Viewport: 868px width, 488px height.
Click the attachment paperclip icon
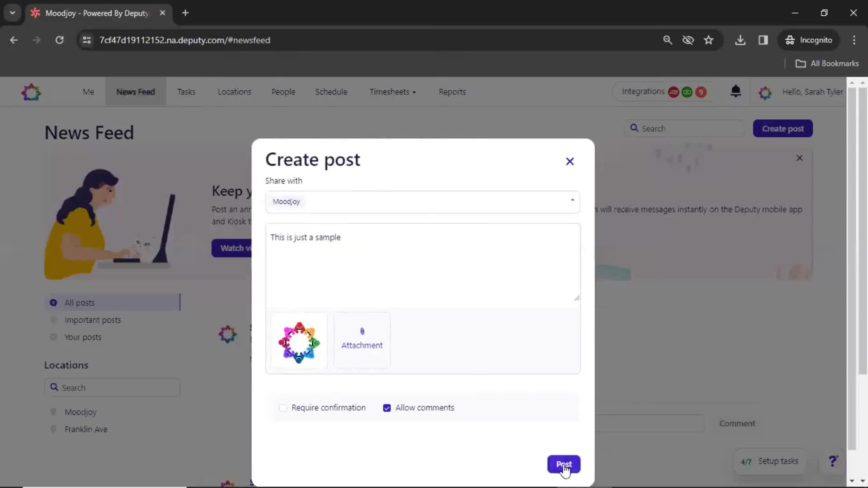pyautogui.click(x=361, y=331)
